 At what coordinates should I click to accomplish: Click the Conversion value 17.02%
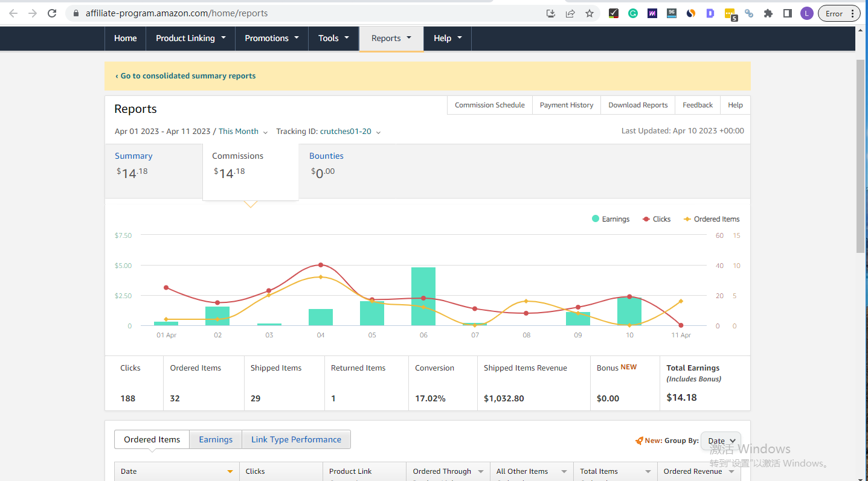click(x=430, y=398)
